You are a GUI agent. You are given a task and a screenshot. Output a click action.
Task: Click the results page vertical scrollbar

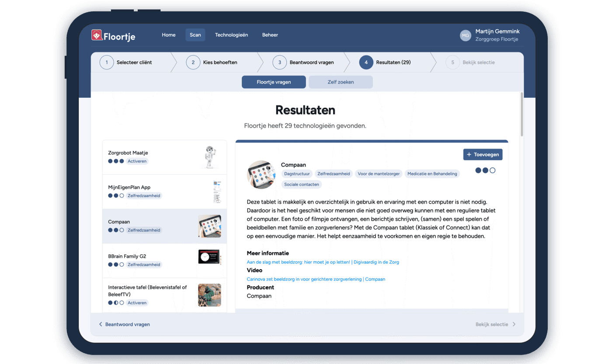521,114
